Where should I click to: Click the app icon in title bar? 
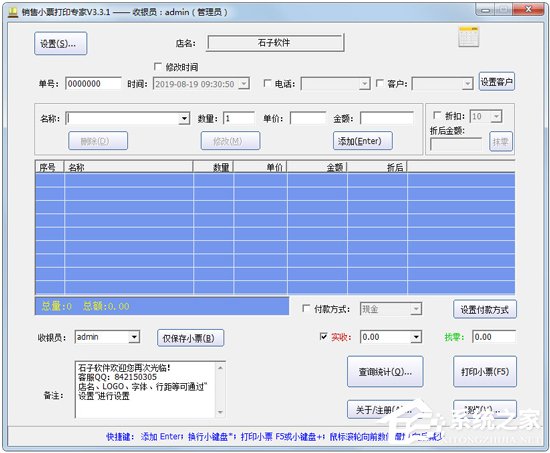coord(13,12)
